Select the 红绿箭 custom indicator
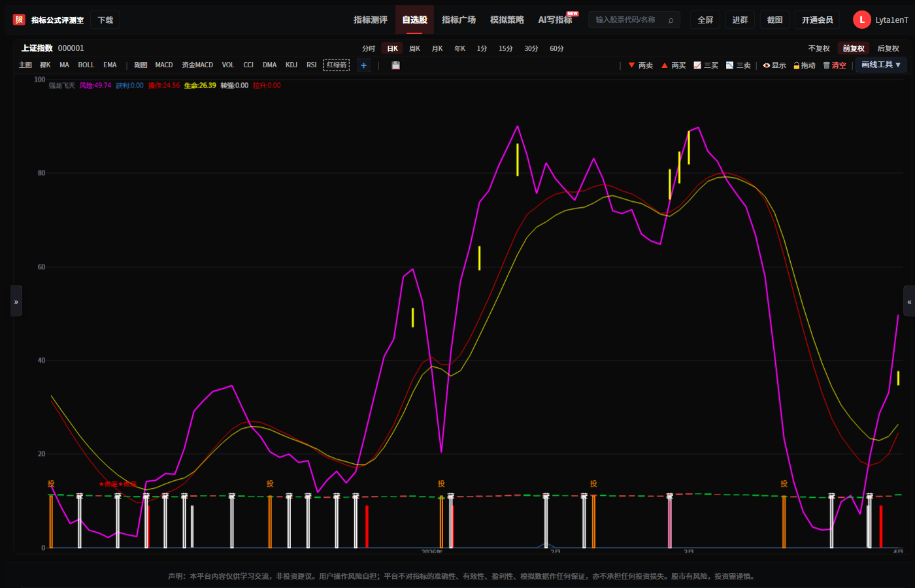 coord(337,65)
